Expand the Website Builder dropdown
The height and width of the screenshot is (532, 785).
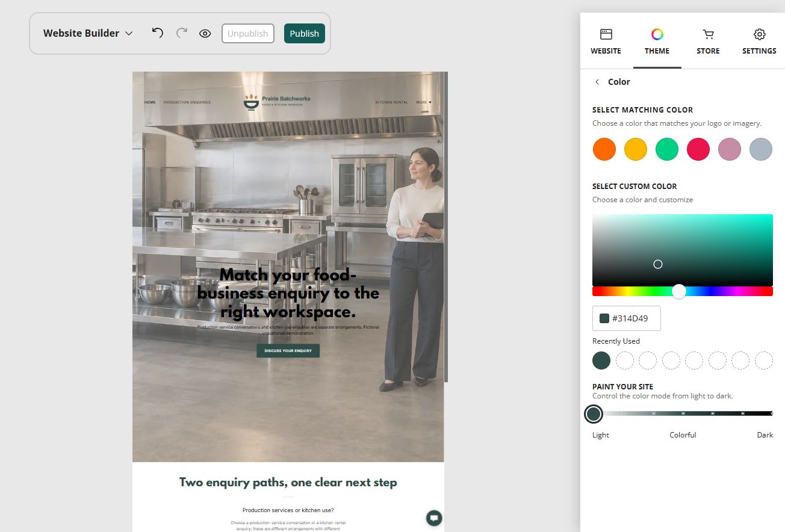click(x=88, y=33)
